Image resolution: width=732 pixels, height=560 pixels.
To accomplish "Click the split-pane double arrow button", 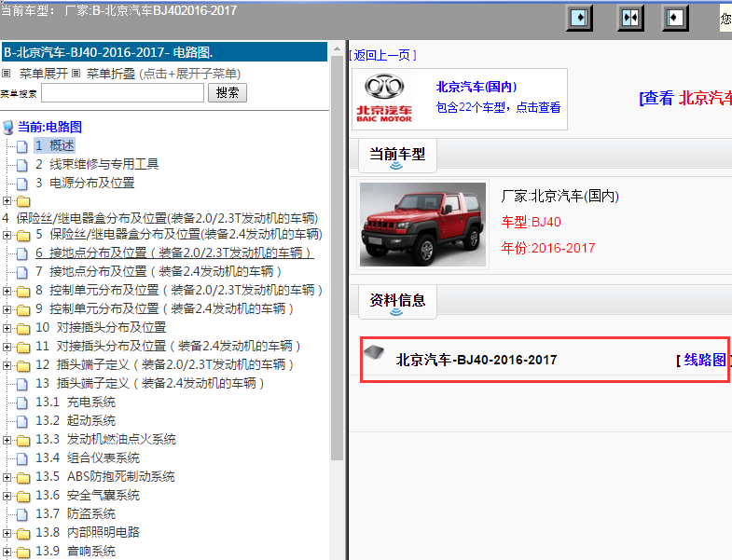I will 630,19.
